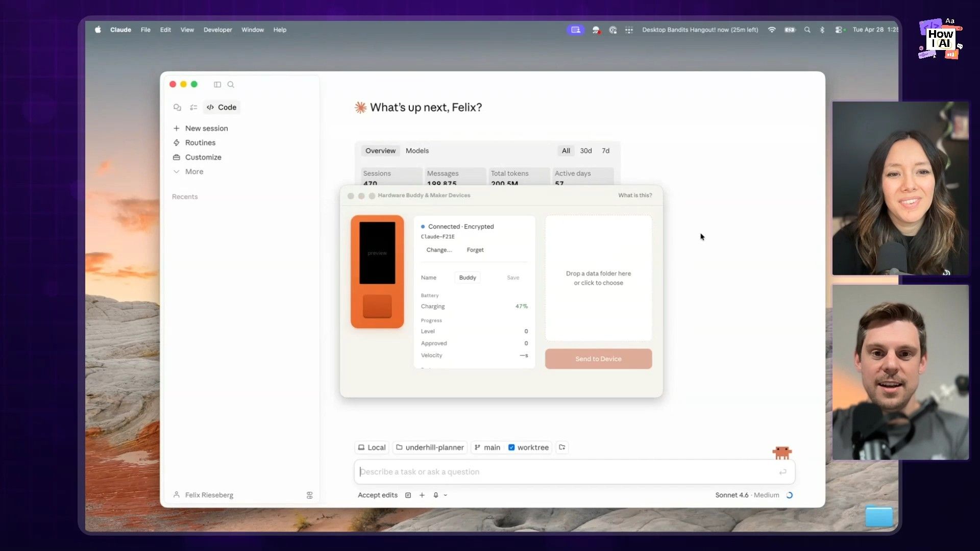Expand the microphone options chevron
Viewport: 980px width, 551px height.
tap(446, 495)
